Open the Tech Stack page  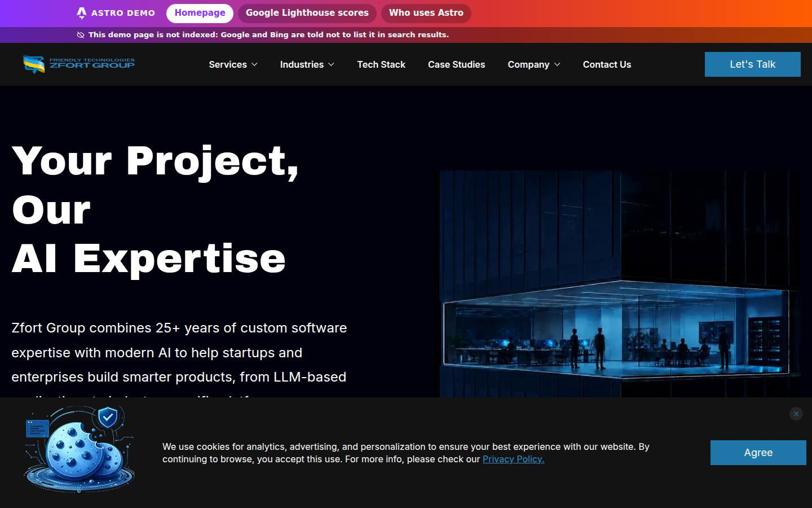(x=381, y=64)
